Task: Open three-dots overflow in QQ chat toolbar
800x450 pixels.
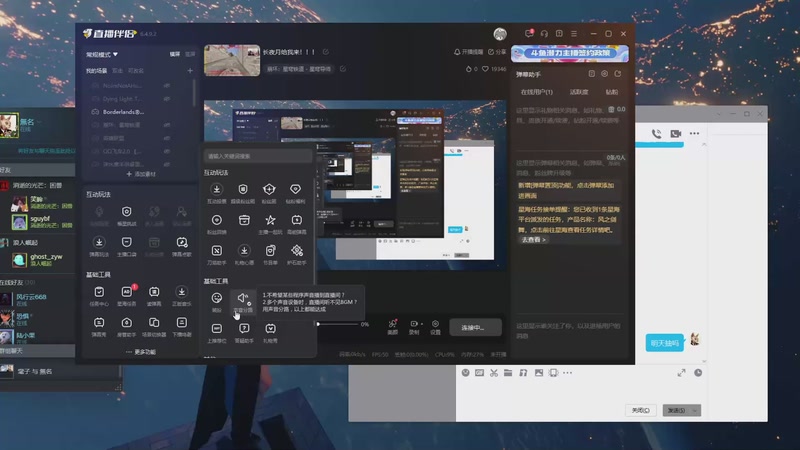Action: 567,373
